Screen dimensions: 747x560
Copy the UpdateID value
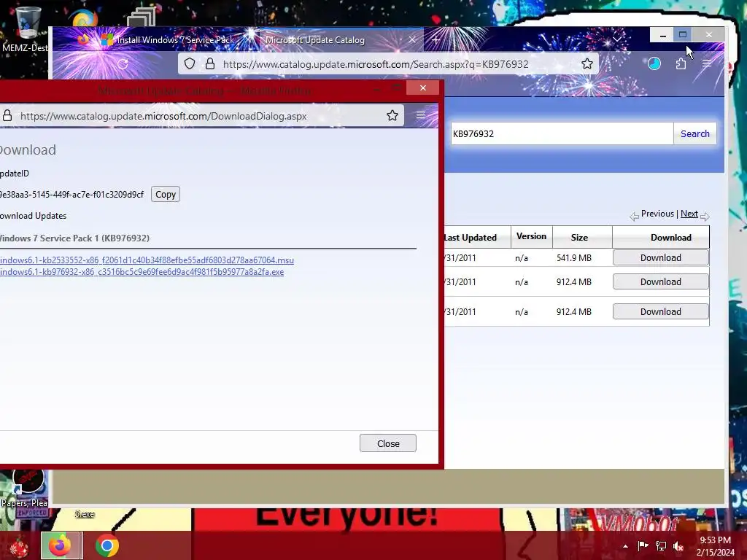point(166,194)
